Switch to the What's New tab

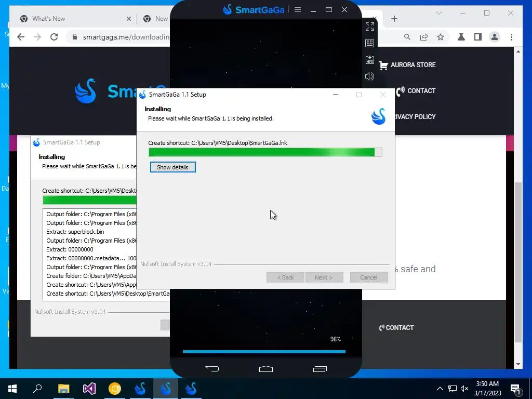click(74, 19)
